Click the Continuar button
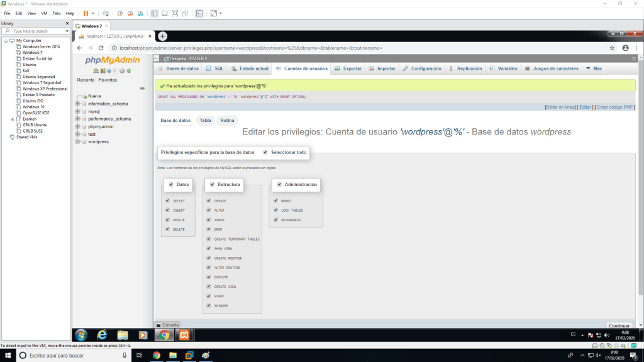Screen dimensions: 644x362 coord(619,326)
